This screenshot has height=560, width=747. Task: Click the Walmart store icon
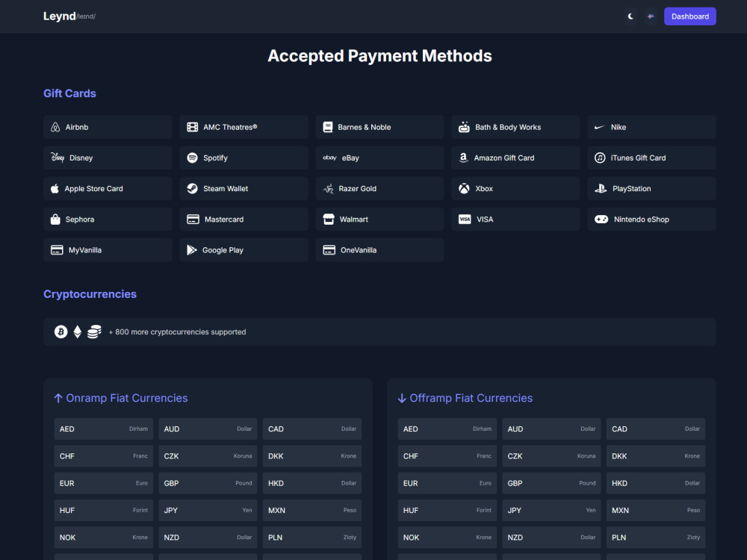(329, 219)
